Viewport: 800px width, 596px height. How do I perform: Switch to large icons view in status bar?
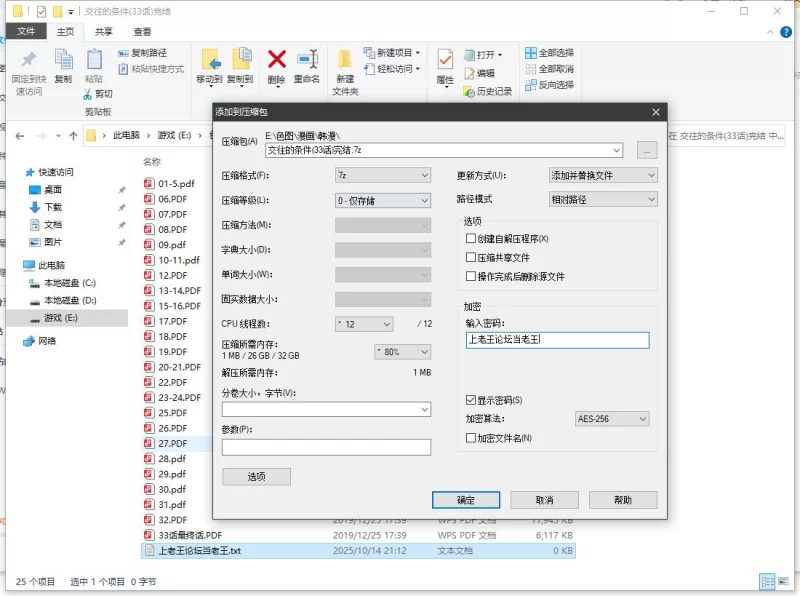(x=783, y=581)
